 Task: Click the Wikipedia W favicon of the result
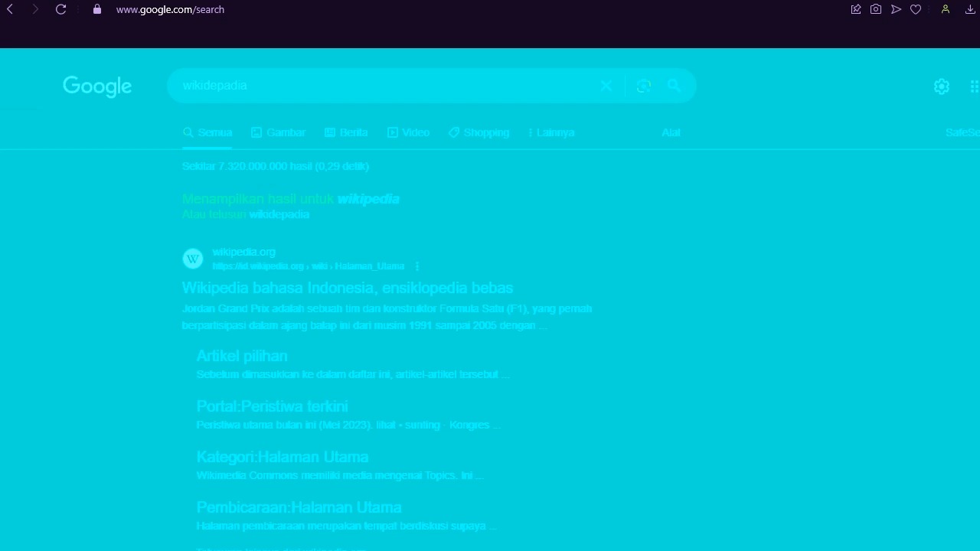(193, 259)
